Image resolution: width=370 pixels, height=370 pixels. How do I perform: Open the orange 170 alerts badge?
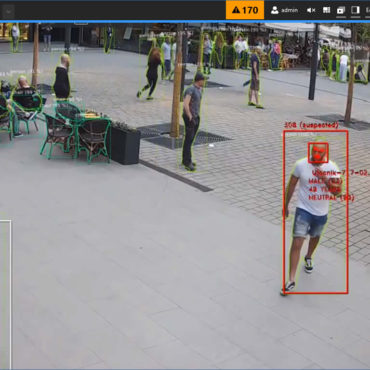(x=245, y=10)
